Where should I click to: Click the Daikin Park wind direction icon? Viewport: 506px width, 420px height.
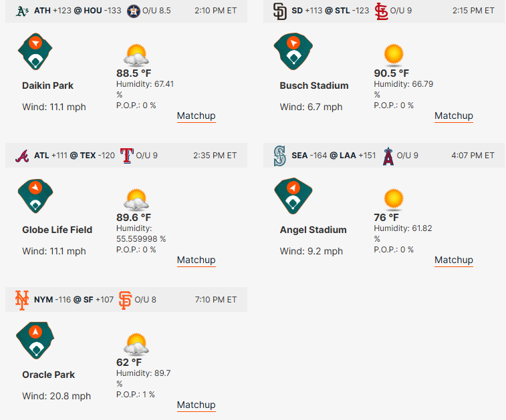tap(35, 51)
